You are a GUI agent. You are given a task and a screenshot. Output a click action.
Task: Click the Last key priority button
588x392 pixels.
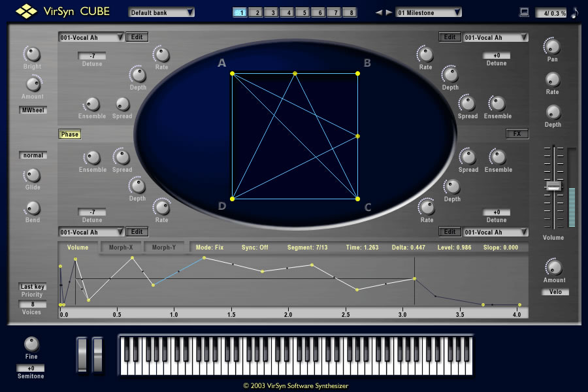pyautogui.click(x=33, y=287)
